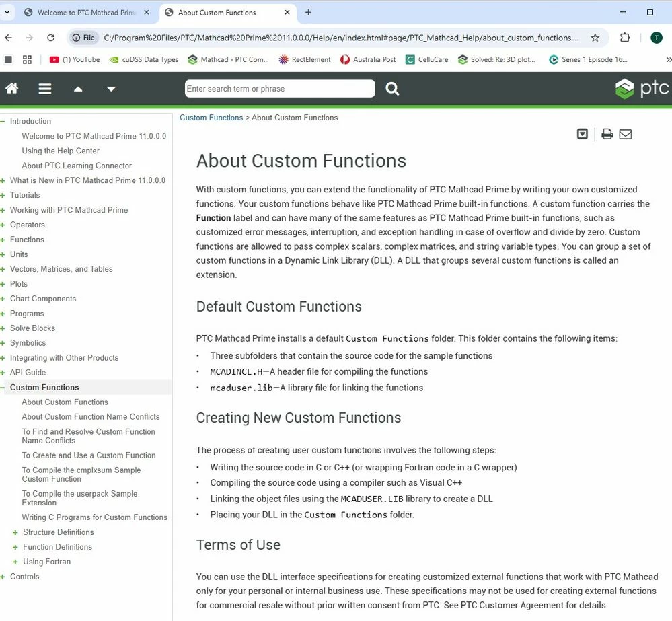The width and height of the screenshot is (672, 621).
Task: Open the RectElement bookmark
Action: click(305, 60)
